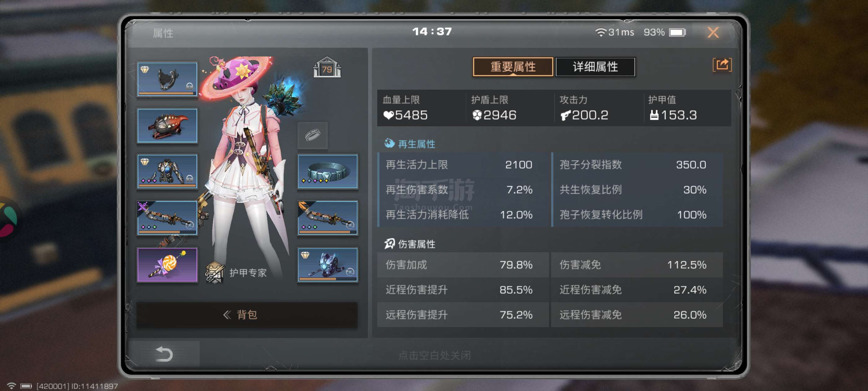Select the purple-marked rifle weapon slot

[x=167, y=218]
